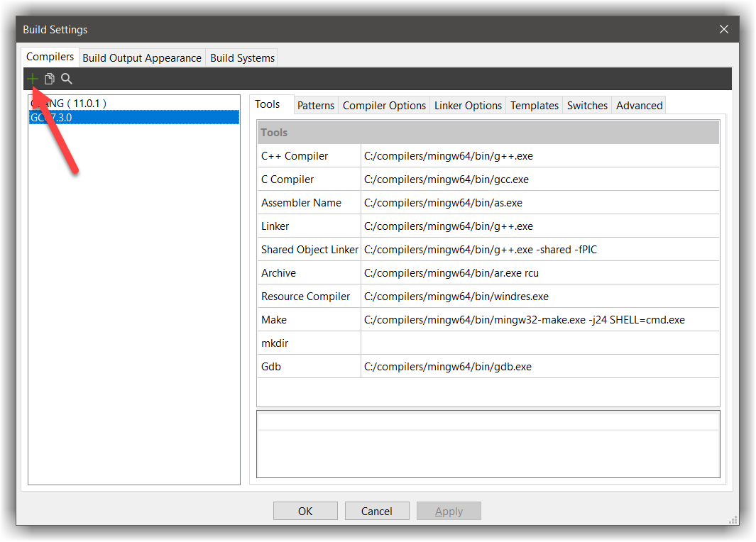Clone the selected GCC compiler

click(x=49, y=79)
